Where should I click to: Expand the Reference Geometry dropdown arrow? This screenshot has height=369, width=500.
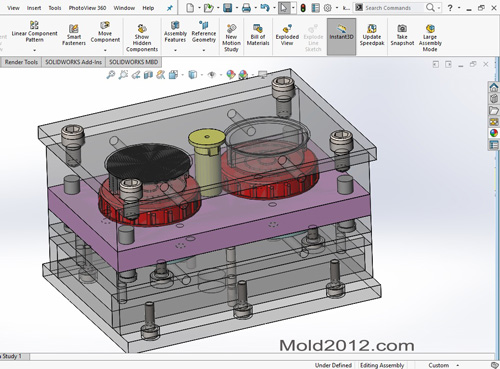[204, 50]
